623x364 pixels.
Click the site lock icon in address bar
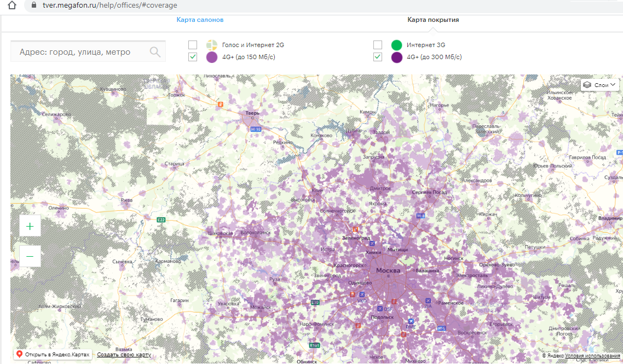click(x=33, y=5)
